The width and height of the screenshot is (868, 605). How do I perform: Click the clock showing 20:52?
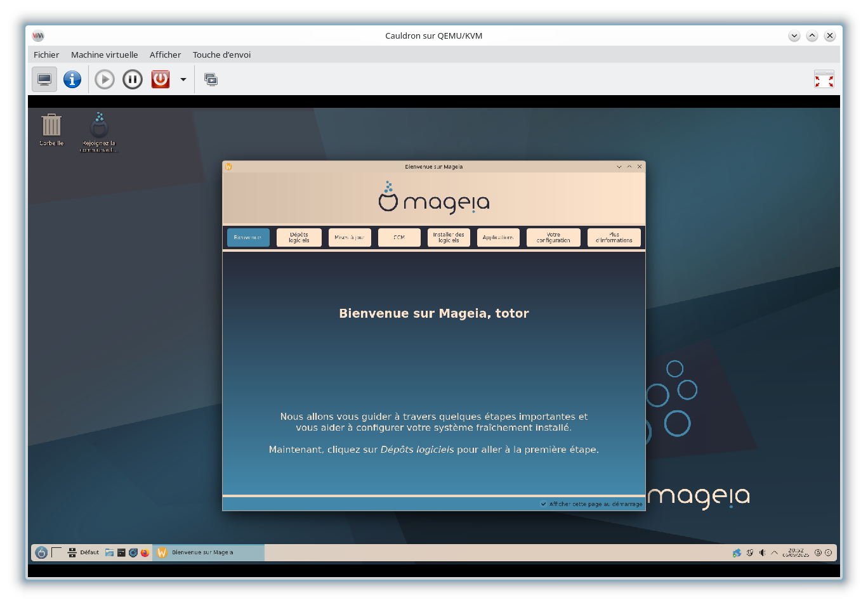click(796, 552)
